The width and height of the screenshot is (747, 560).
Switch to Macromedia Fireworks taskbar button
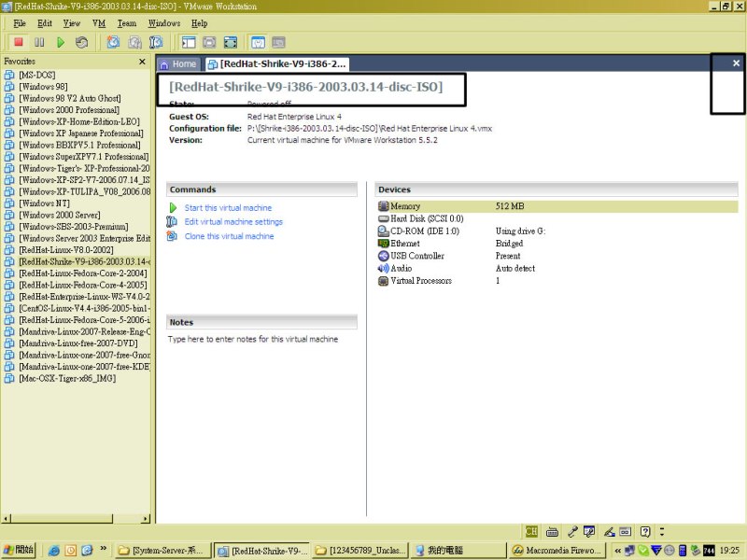click(556, 551)
